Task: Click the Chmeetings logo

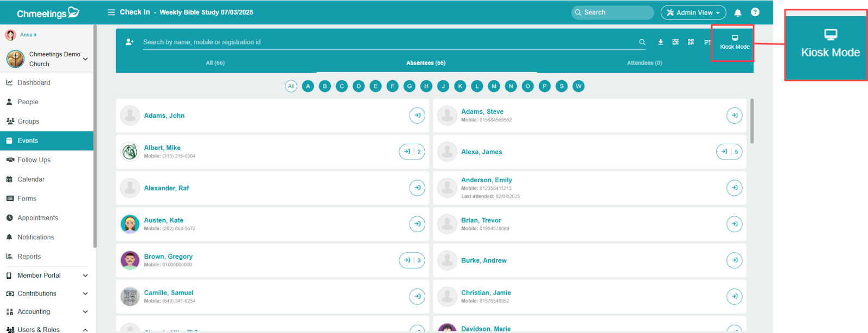Action: 48,13
